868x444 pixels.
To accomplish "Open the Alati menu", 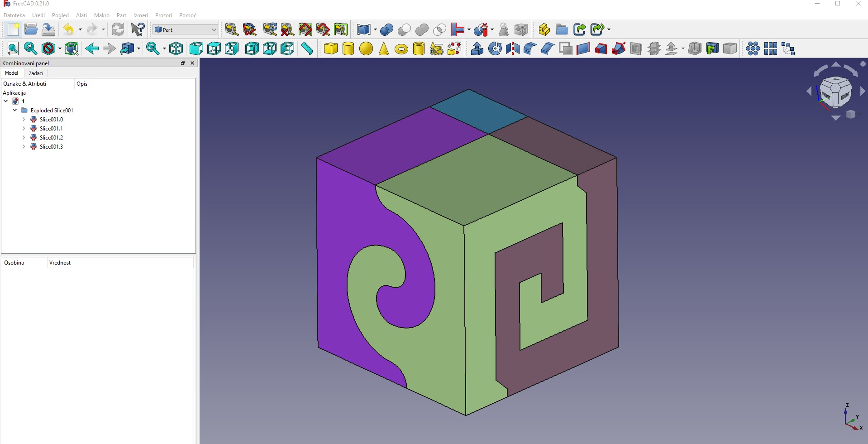I will tap(81, 15).
